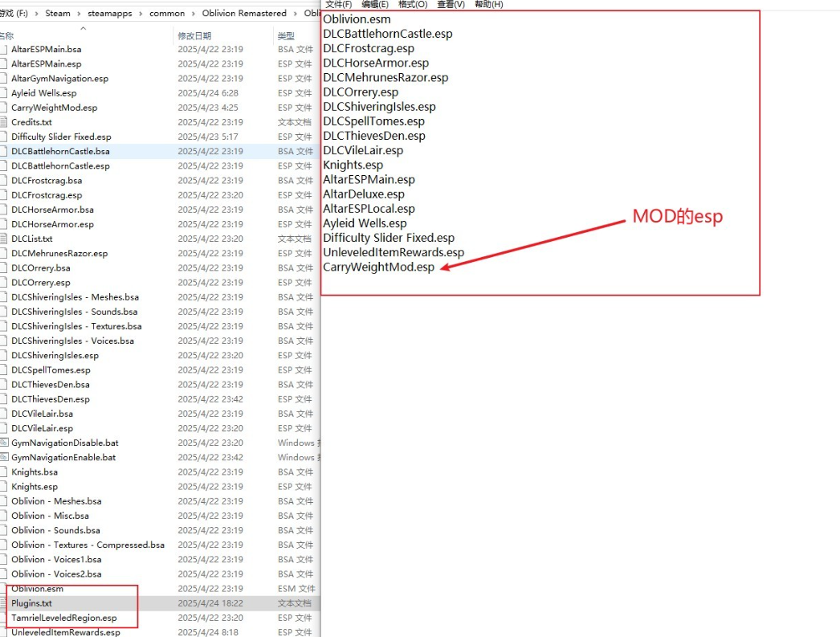Select Oblivion - Textures - Compressed.bsa file
Viewport: 840px width, 637px height.
pos(88,545)
